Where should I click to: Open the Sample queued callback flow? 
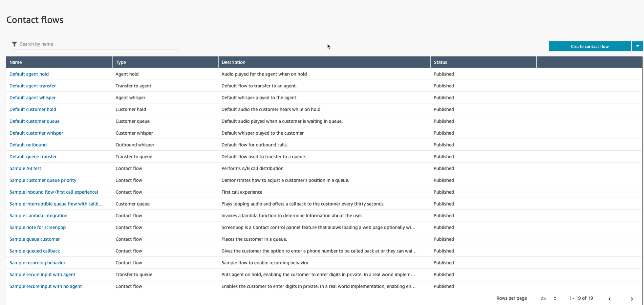coord(34,251)
